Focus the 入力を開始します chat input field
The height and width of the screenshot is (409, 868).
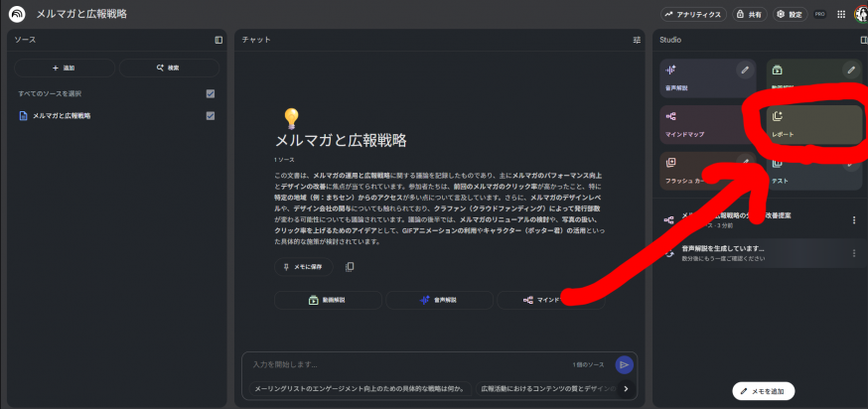(x=407, y=365)
